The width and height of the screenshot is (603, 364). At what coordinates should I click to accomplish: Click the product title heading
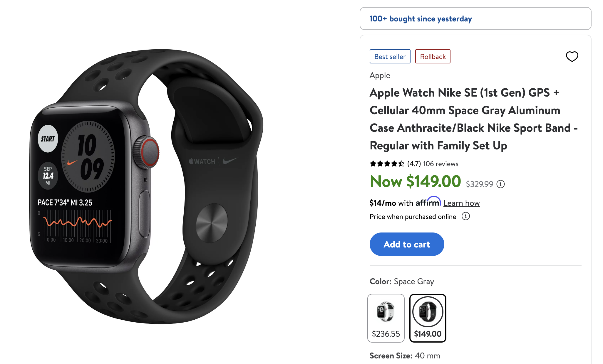click(474, 119)
